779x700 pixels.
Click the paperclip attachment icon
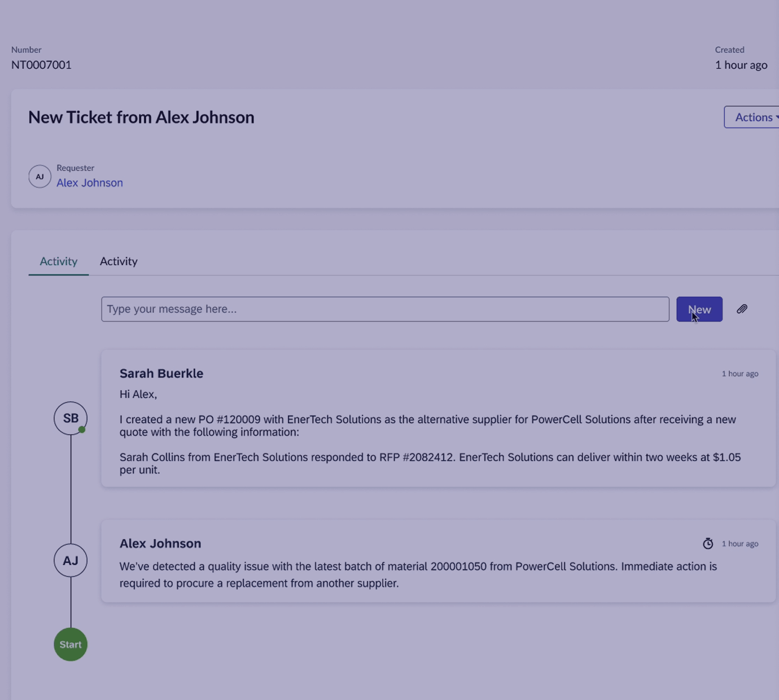point(742,309)
